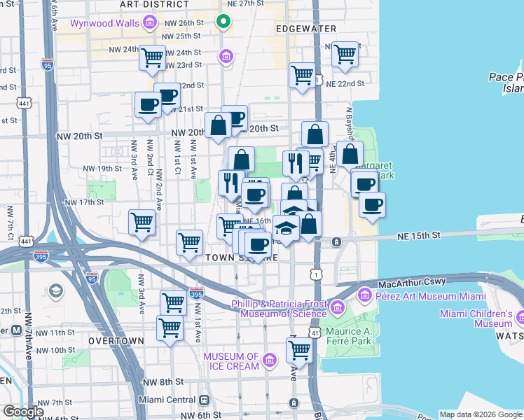Open the Museum of Ice Cream pin
Image resolution: width=524 pixels, height=420 pixels.
pos(269,360)
